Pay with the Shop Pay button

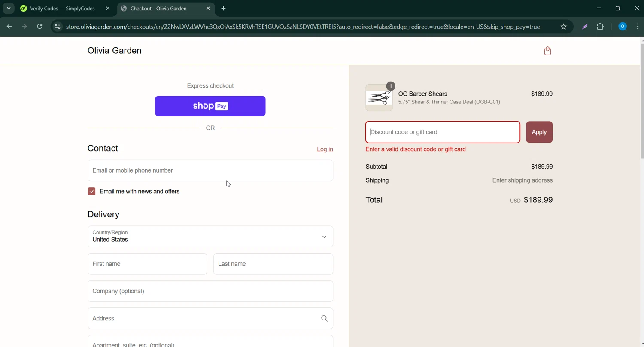pos(210,106)
